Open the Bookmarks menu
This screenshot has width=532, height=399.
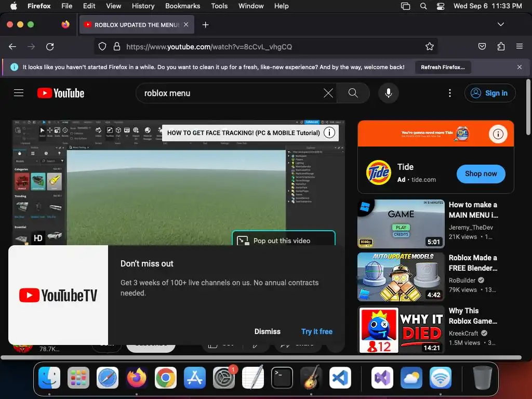pyautogui.click(x=182, y=6)
